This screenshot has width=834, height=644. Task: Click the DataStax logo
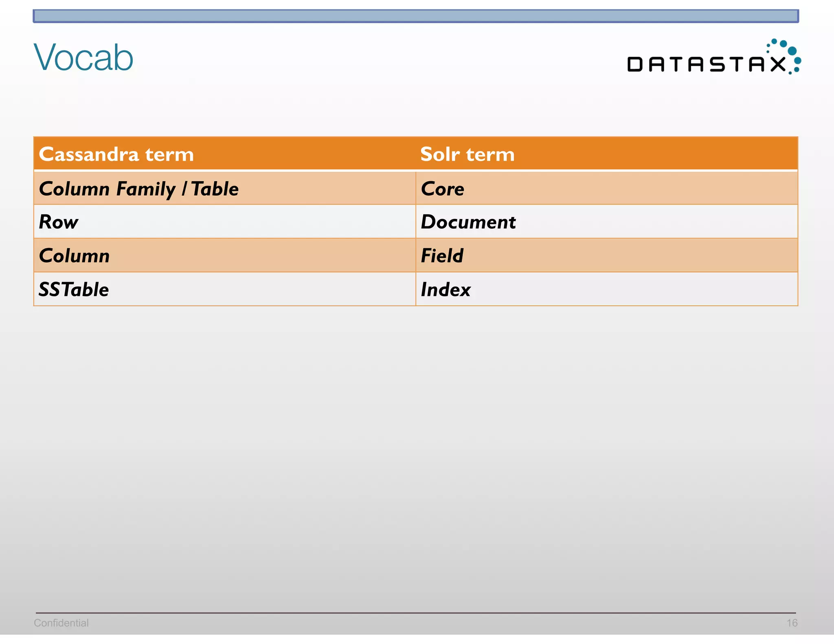click(x=714, y=57)
